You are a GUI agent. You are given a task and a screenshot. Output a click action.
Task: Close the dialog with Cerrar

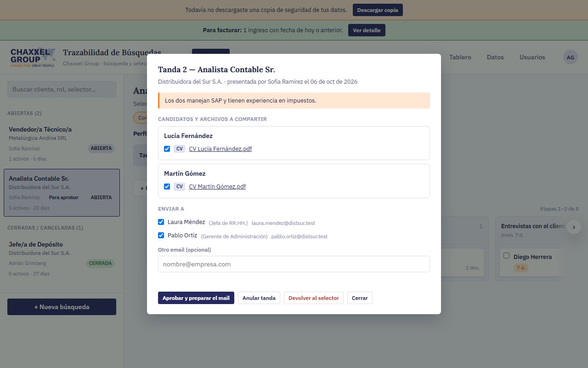tap(360, 298)
